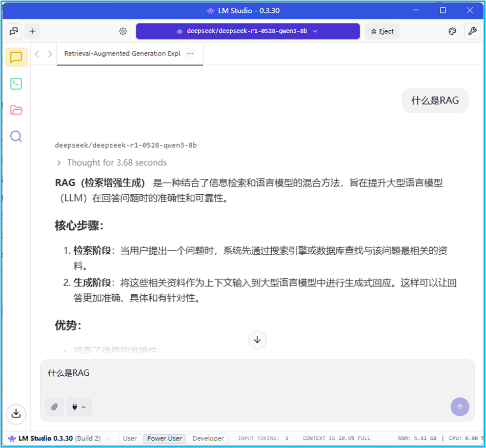Send the message with arrow button
The image size is (486, 448).
pos(460,407)
